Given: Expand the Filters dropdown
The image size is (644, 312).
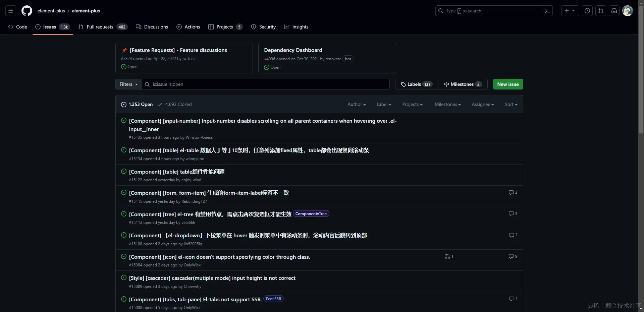Looking at the screenshot, I should (x=128, y=84).
